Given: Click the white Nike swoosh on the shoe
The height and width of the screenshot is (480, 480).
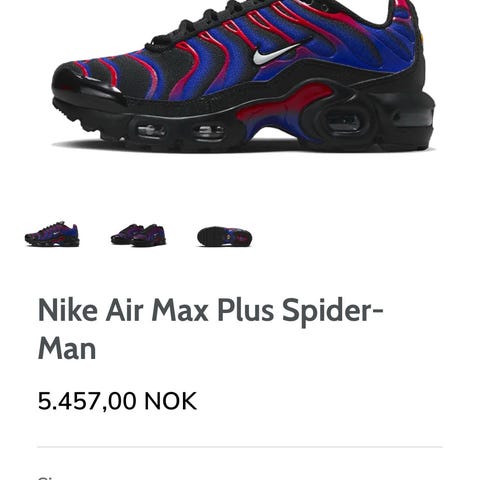Looking at the screenshot, I should [x=280, y=52].
